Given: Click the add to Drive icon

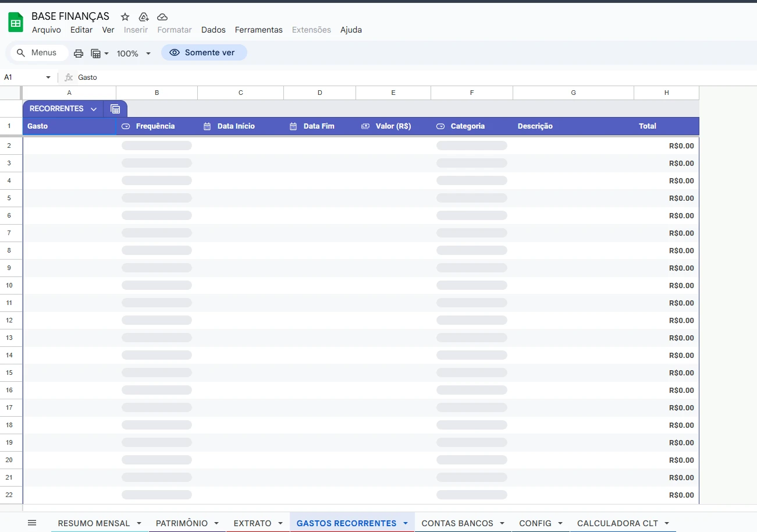Looking at the screenshot, I should click(144, 17).
